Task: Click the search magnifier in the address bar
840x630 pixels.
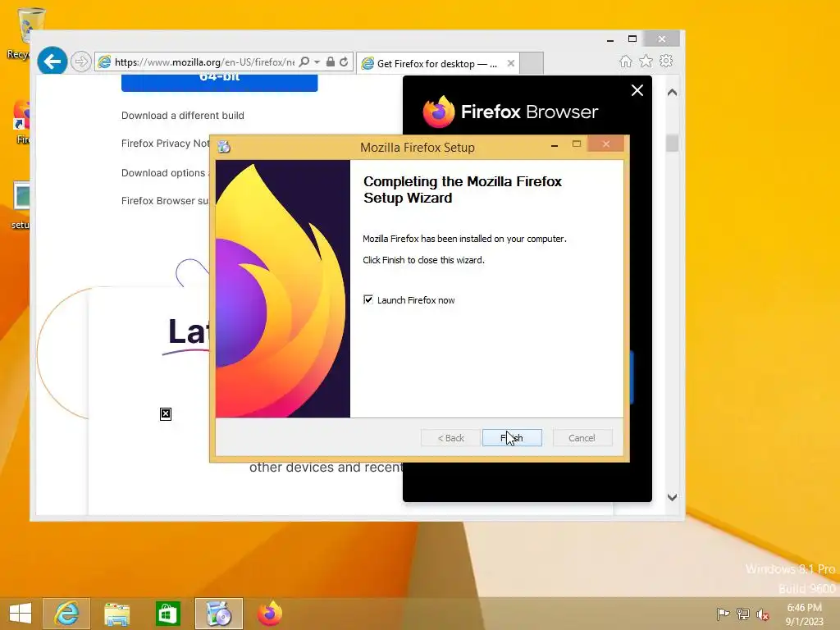Action: [x=304, y=62]
